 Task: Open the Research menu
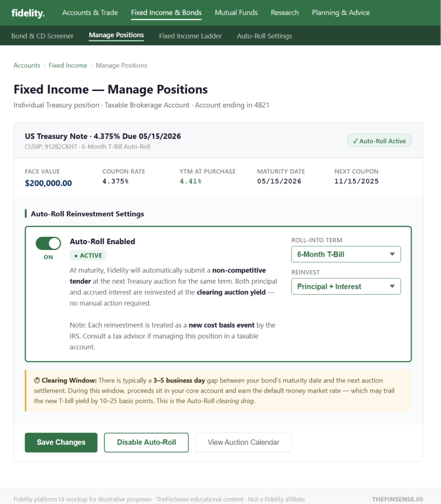point(285,13)
